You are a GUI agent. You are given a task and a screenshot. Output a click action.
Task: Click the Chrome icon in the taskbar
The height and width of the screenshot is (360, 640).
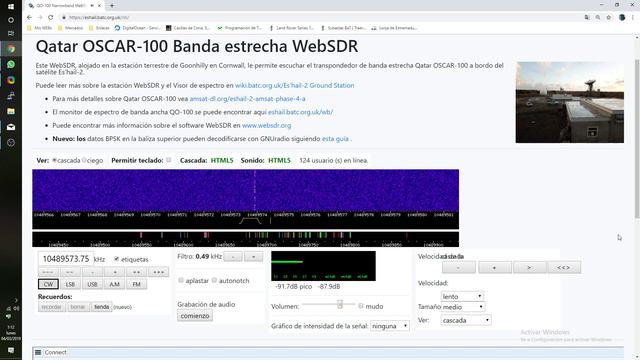11,49
